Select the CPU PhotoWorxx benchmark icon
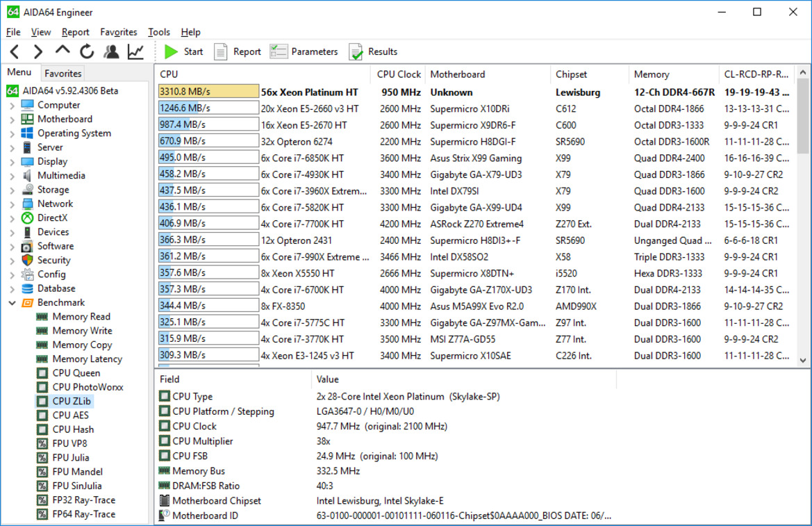 pos(42,387)
